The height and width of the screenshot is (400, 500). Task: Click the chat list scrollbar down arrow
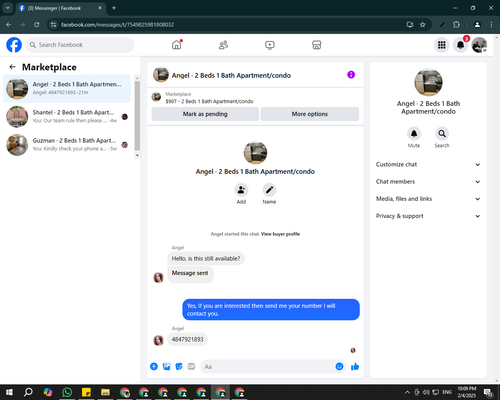coord(137,155)
